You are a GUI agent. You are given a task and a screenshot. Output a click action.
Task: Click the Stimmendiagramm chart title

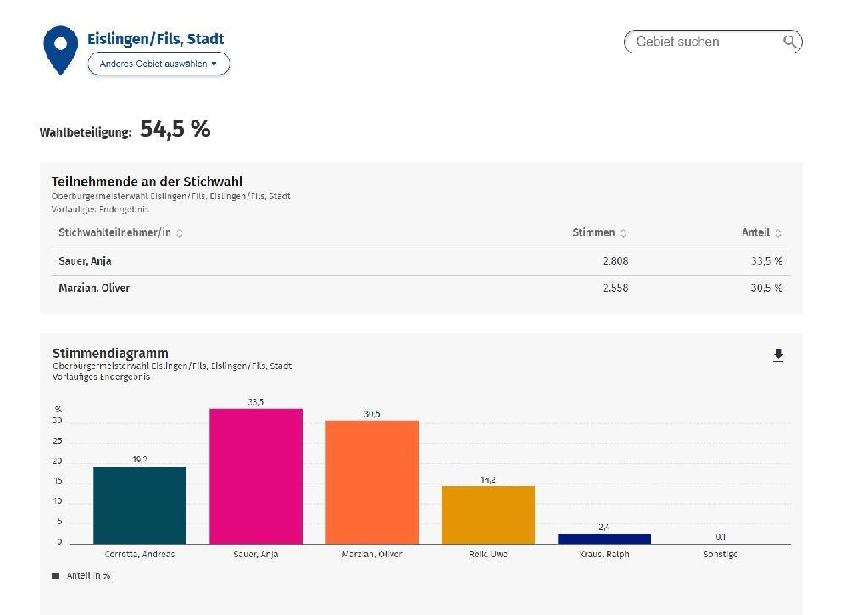pyautogui.click(x=110, y=353)
